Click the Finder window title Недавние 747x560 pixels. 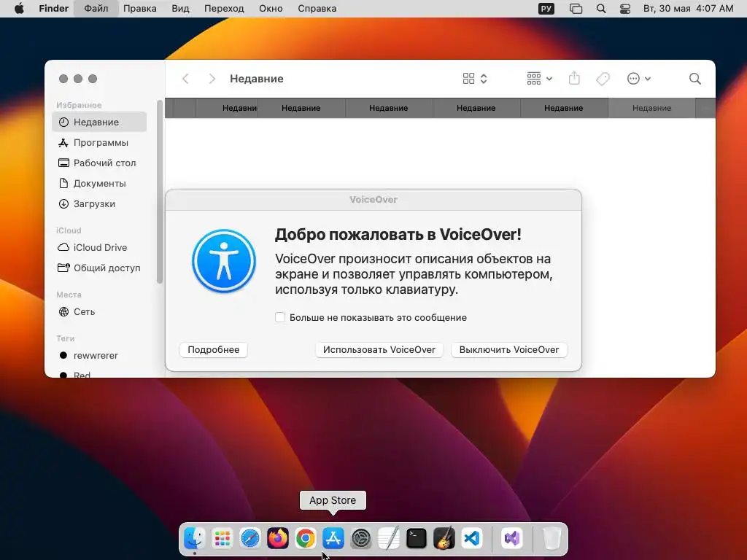click(x=256, y=79)
